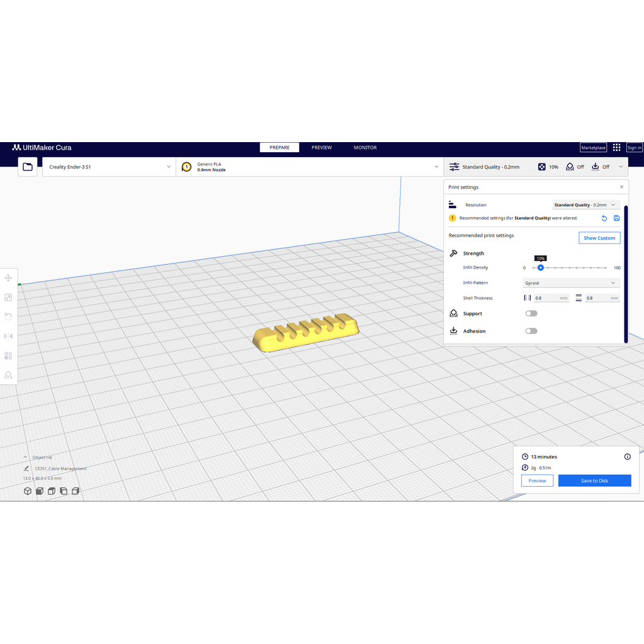Image resolution: width=644 pixels, height=644 pixels.
Task: Open the application switcher grid icon
Action: click(x=616, y=148)
